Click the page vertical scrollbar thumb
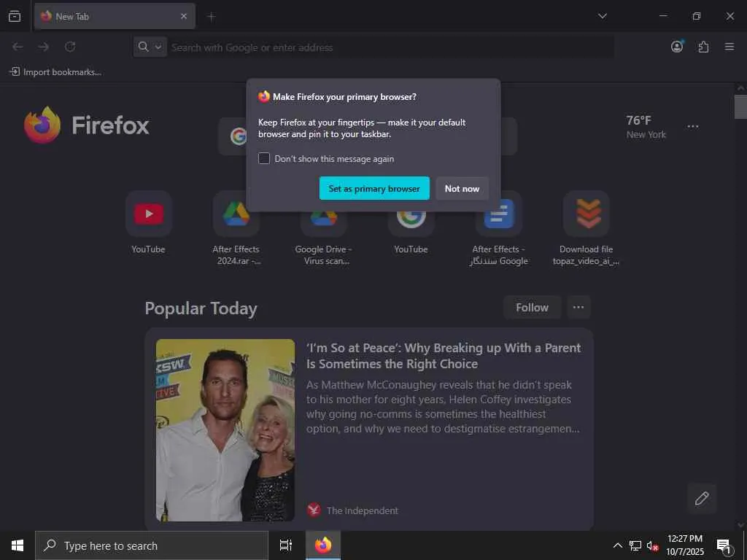The height and width of the screenshot is (560, 747). [740, 106]
